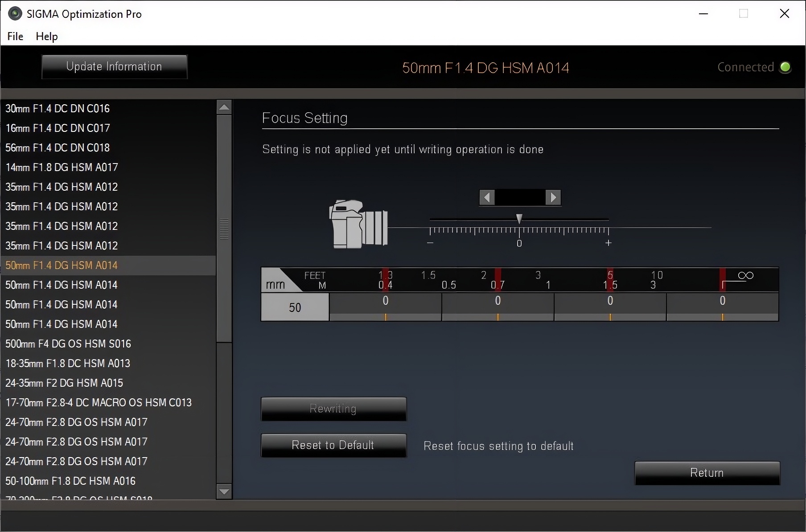Click the left arrow adjustment button
Screen dimensions: 806x532
(487, 197)
